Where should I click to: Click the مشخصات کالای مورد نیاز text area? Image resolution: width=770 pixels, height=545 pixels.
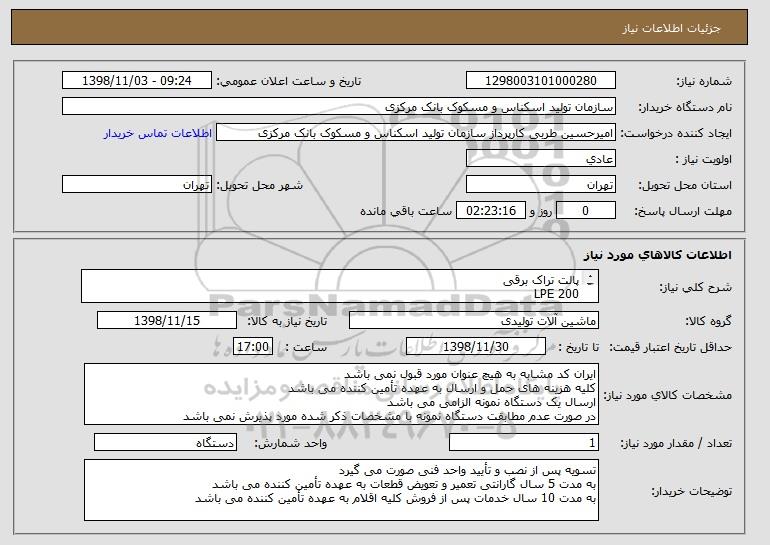click(x=341, y=394)
